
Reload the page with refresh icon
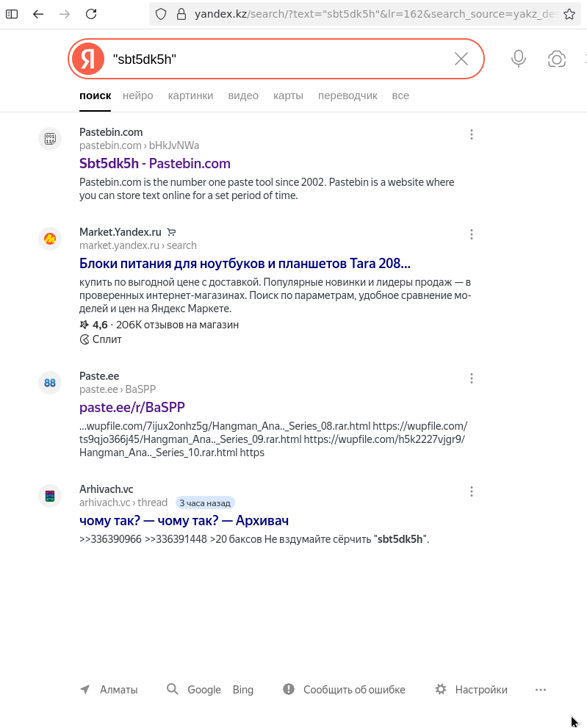pos(91,14)
